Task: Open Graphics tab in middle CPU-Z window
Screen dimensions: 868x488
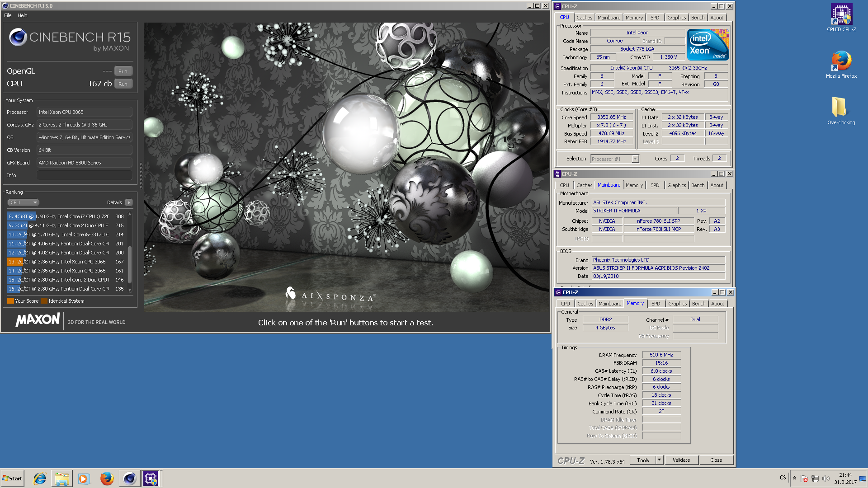Action: pos(676,185)
